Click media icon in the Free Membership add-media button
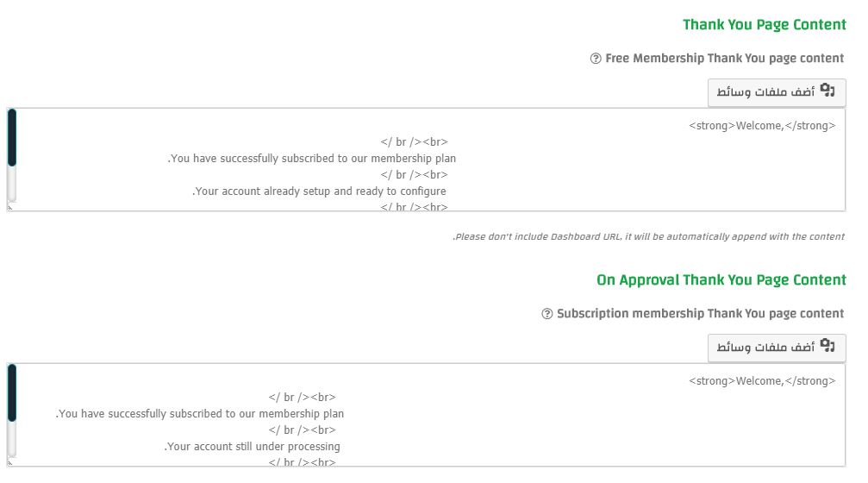868x483 pixels. [x=827, y=91]
